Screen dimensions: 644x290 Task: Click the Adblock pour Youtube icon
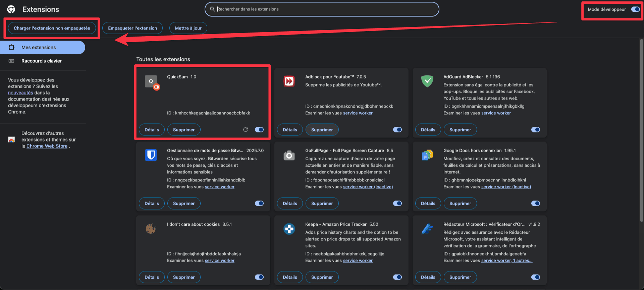[289, 81]
